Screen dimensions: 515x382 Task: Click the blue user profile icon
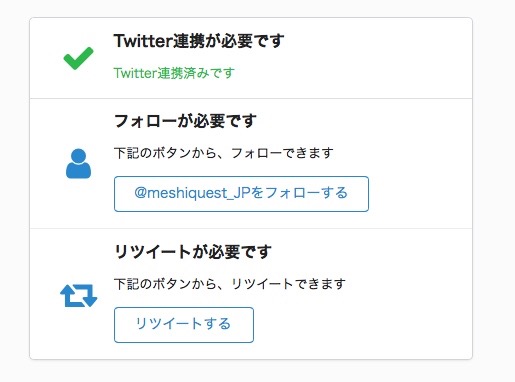[x=78, y=164]
